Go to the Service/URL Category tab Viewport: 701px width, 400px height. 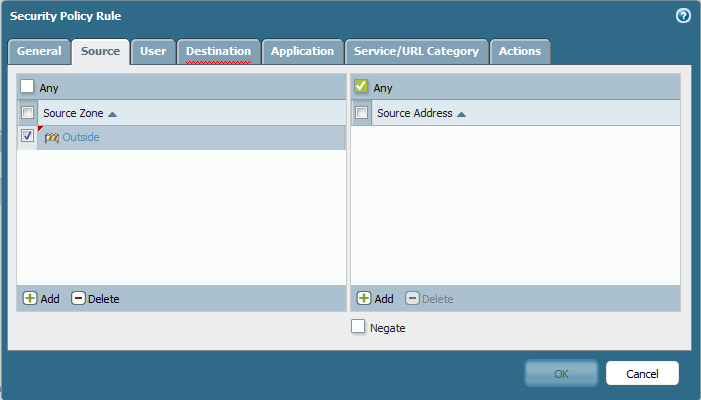click(x=416, y=52)
